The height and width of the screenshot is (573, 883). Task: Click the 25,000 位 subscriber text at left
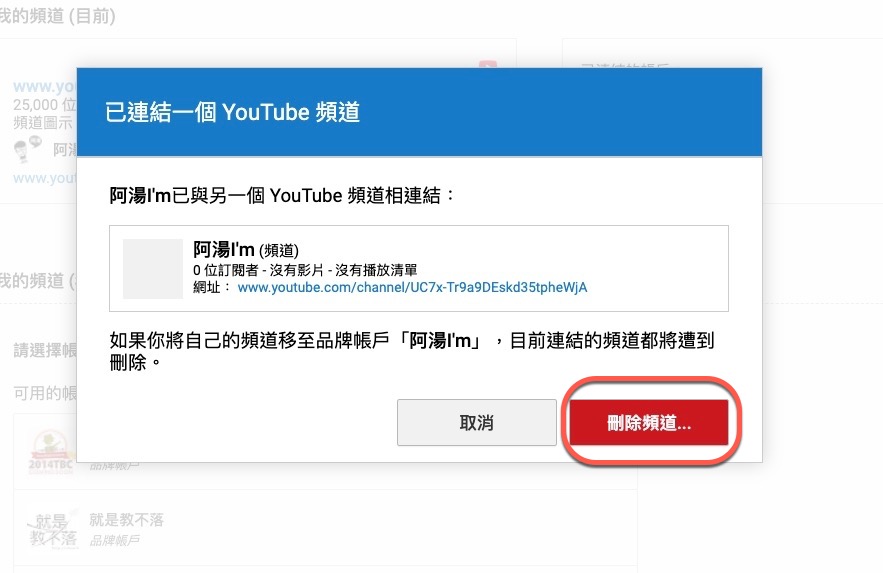point(44,105)
